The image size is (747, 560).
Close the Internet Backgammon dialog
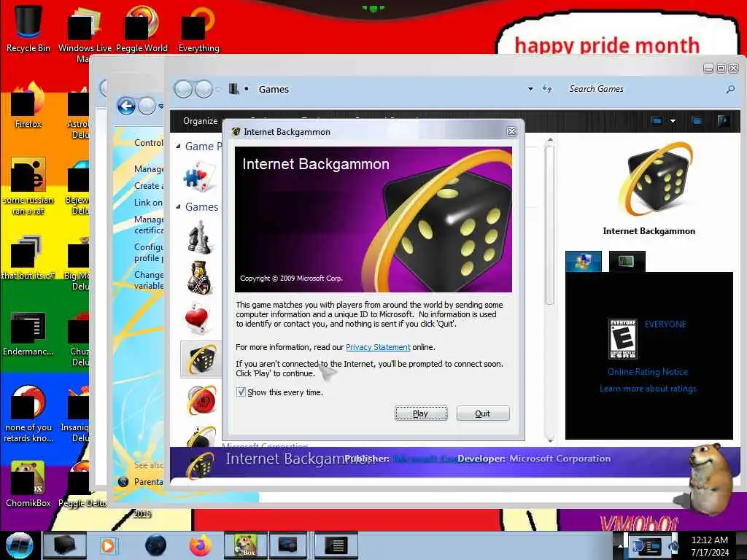tap(511, 132)
